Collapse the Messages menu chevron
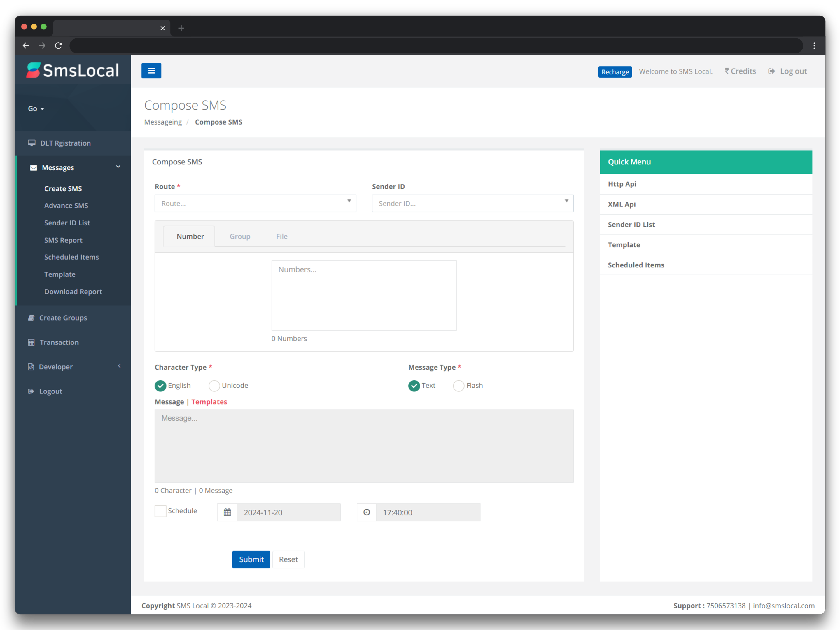Viewport: 840px width, 630px height. click(118, 167)
